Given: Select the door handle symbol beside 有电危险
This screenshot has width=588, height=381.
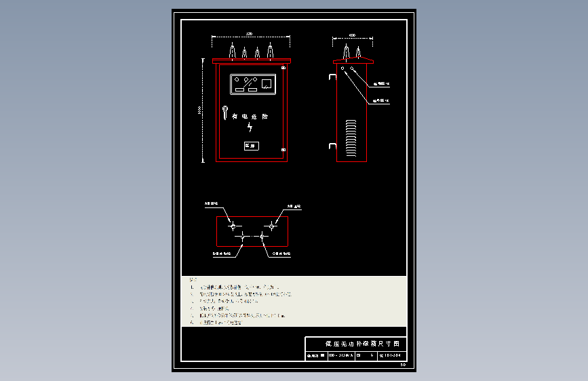Looking at the screenshot, I should tap(225, 113).
